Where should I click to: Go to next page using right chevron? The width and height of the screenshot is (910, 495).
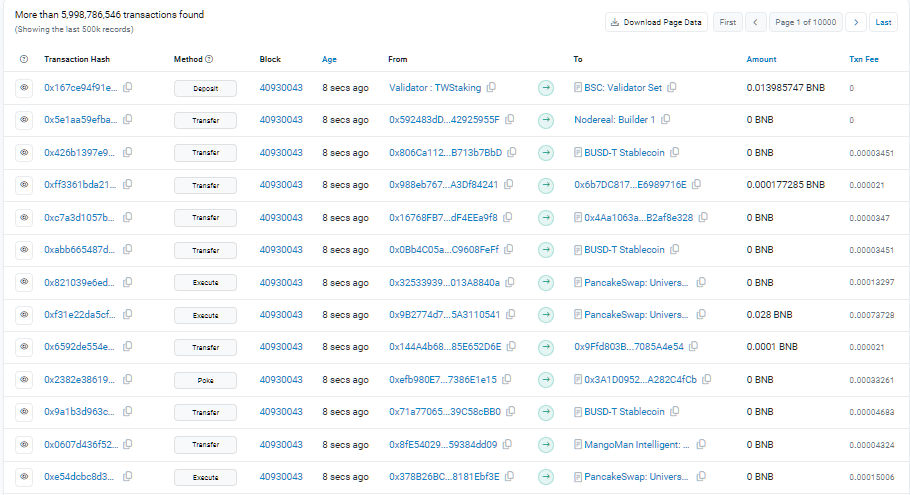coord(856,22)
